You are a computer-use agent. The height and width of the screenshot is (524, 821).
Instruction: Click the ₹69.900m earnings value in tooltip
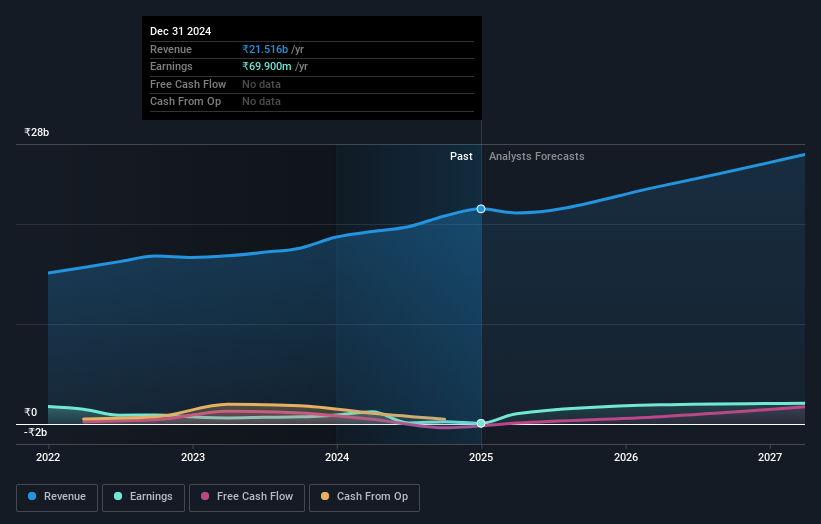267,66
